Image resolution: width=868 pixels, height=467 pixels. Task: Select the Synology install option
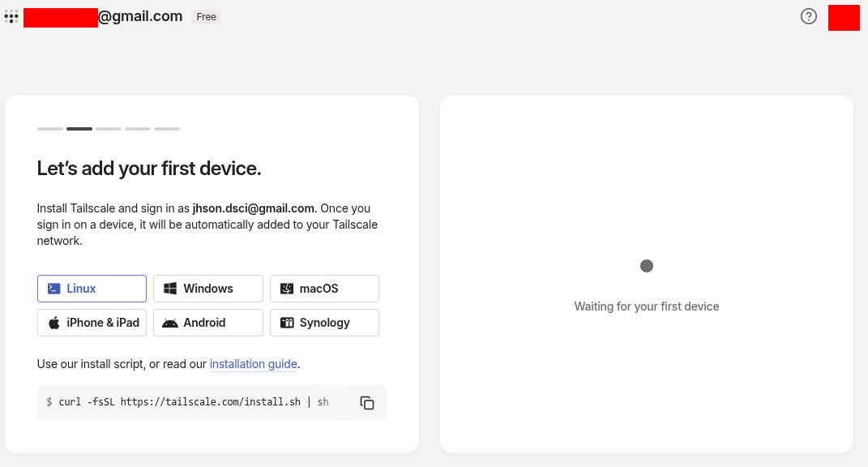point(324,323)
